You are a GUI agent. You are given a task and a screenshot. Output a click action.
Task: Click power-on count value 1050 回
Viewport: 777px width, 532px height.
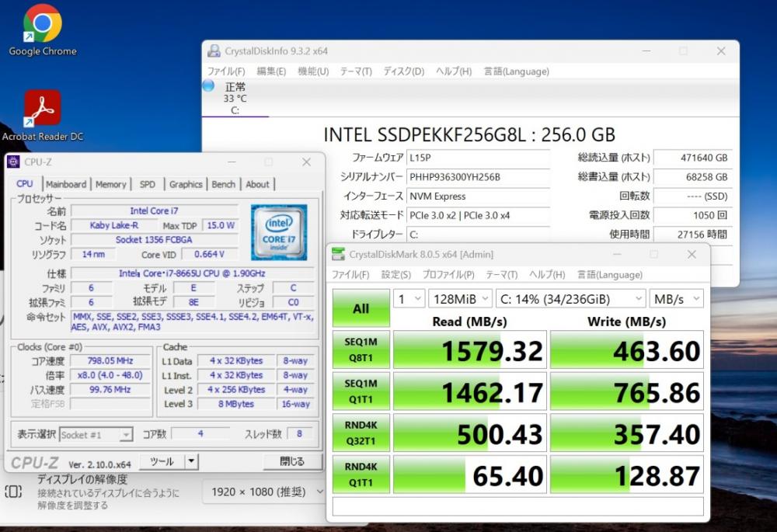[x=693, y=215]
